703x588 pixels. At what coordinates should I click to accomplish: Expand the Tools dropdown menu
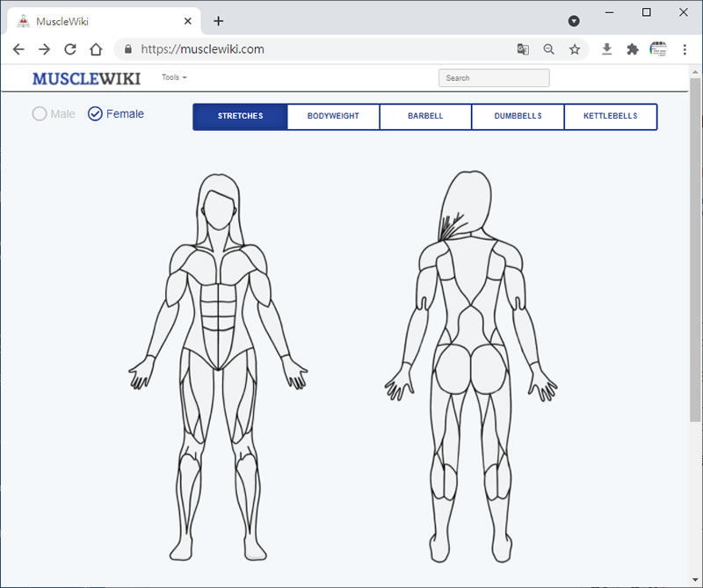click(x=174, y=77)
